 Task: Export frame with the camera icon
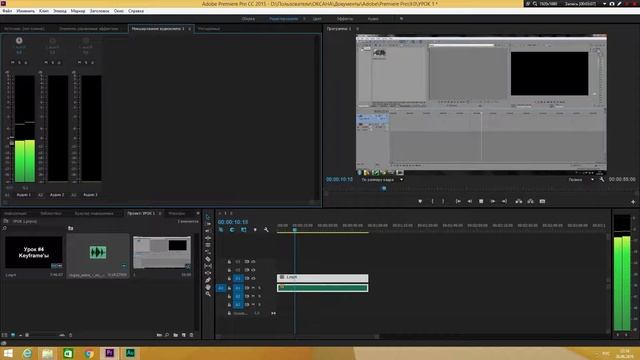click(x=542, y=201)
